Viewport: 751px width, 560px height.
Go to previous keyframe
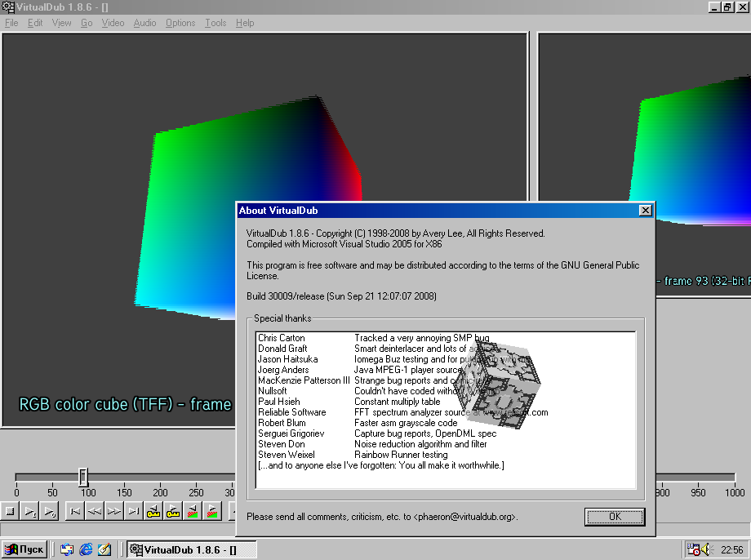click(x=153, y=512)
